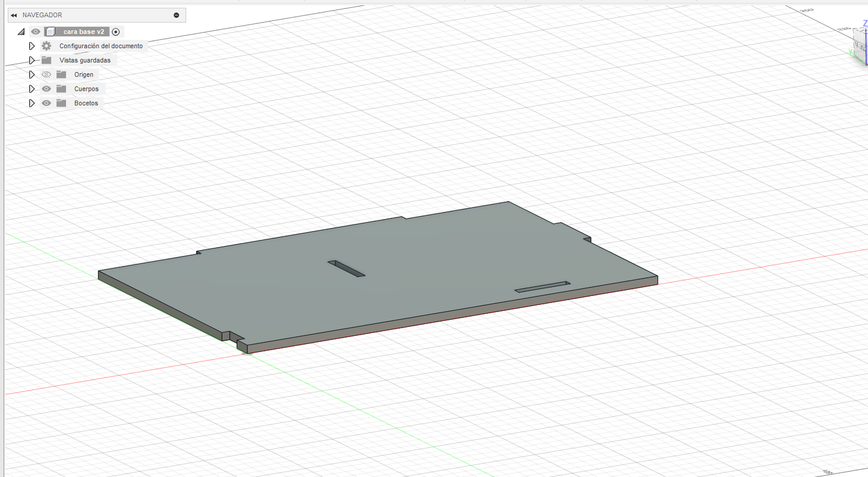868x477 pixels.
Task: Expand the Cuerpos folder
Action: tap(32, 89)
